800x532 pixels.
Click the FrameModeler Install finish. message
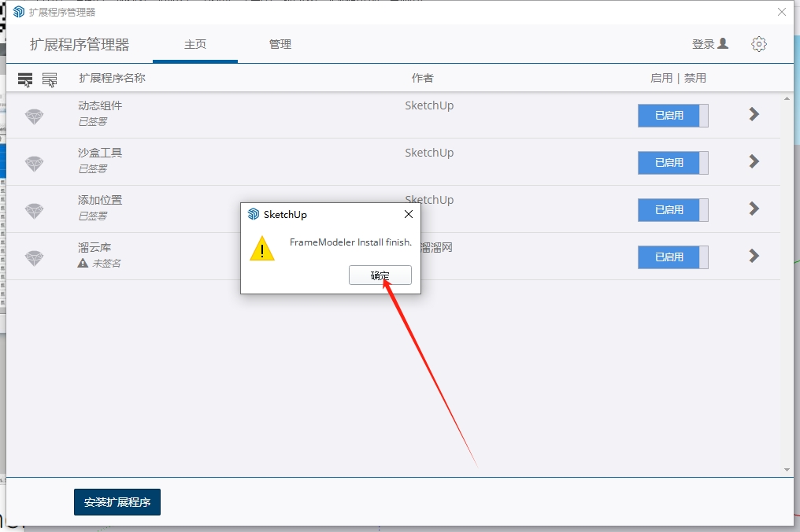click(x=350, y=242)
